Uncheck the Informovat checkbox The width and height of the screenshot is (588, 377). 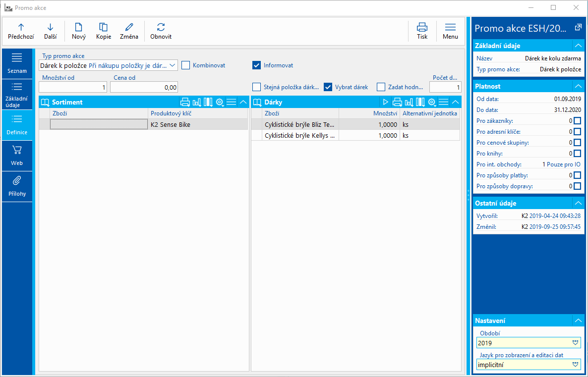(256, 65)
